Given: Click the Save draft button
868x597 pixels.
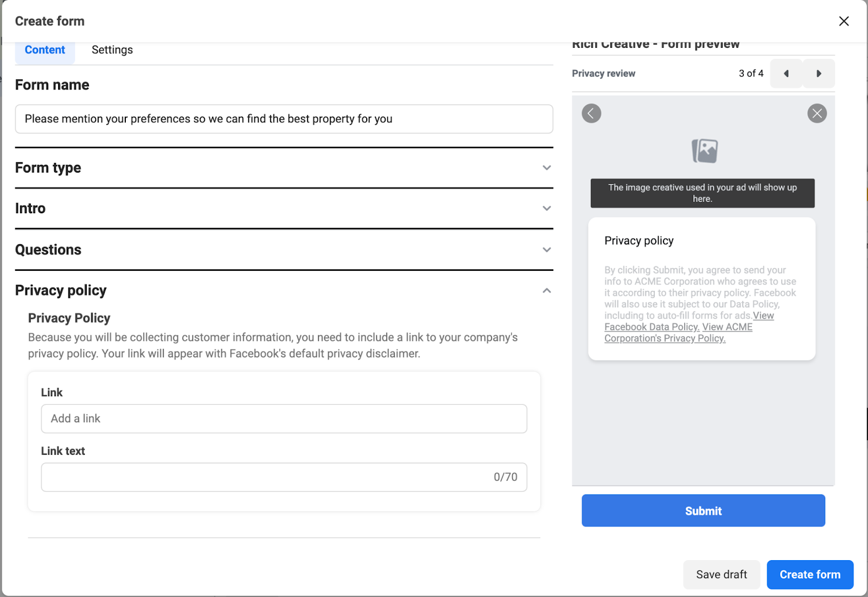Looking at the screenshot, I should tap(721, 574).
